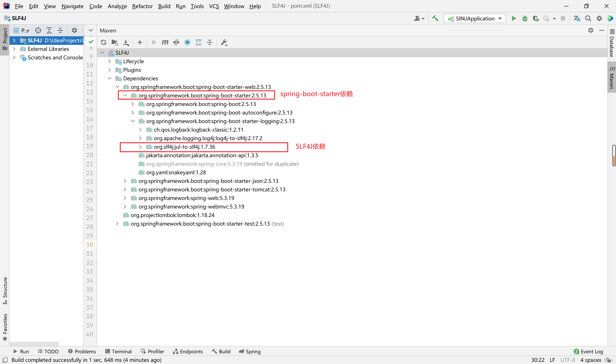Expand all in Project panel
This screenshot has height=364, width=616.
pos(49,30)
